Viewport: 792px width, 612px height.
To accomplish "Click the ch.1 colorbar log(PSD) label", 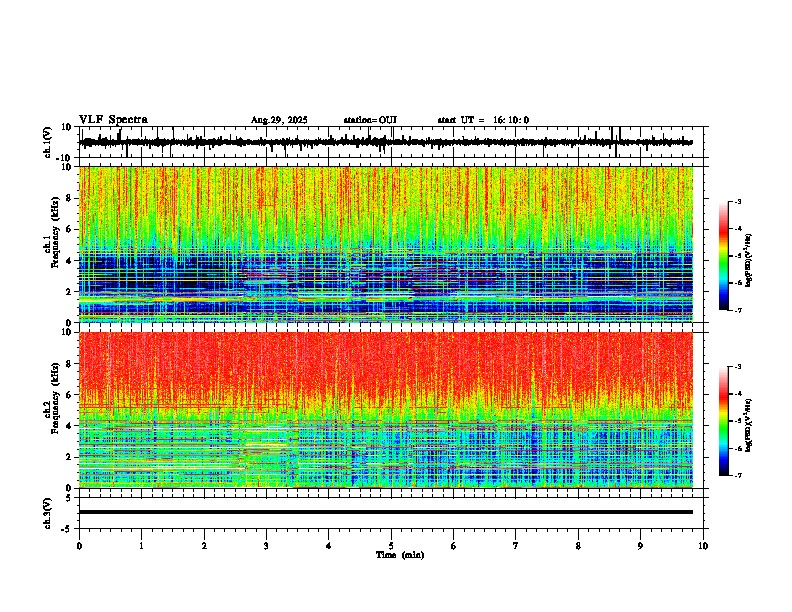I will pyautogui.click(x=748, y=260).
